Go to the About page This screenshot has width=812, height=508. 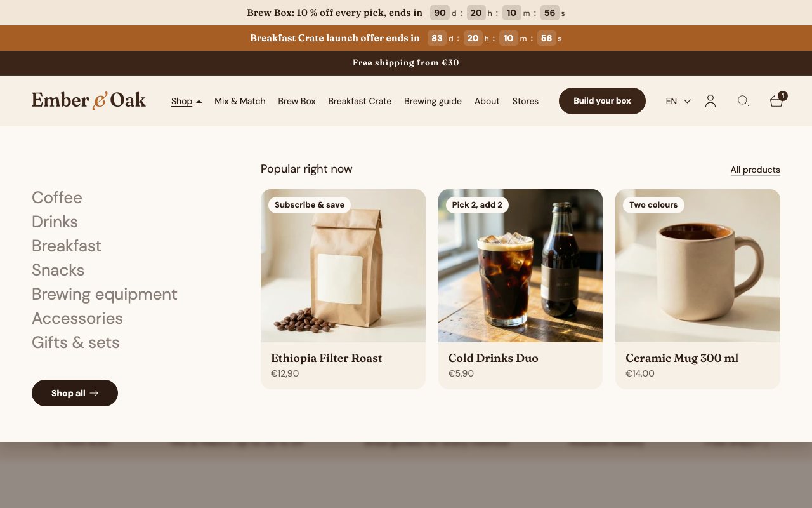pyautogui.click(x=487, y=101)
